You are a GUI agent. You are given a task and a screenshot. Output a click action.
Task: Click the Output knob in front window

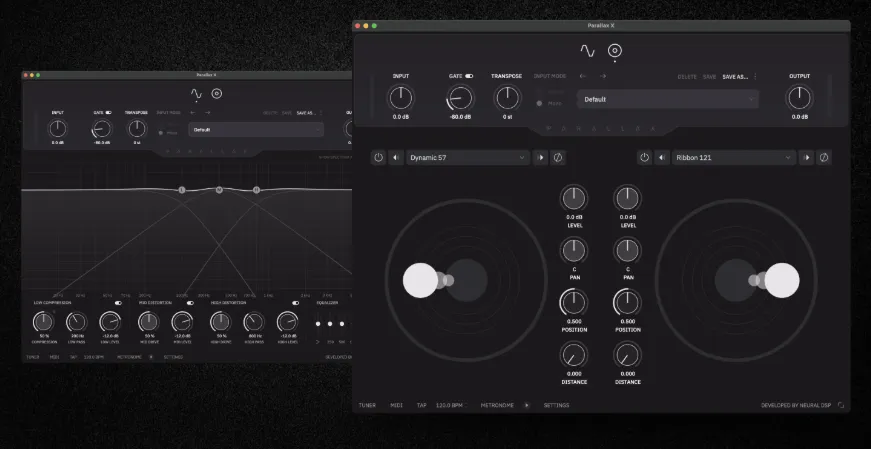(799, 98)
